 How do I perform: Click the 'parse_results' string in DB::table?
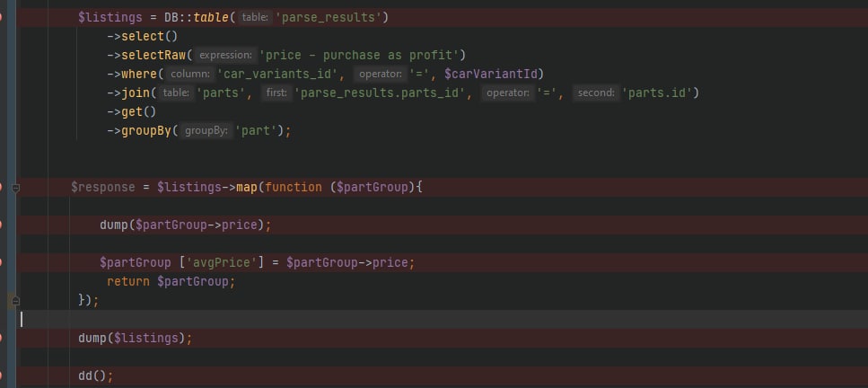(x=329, y=18)
